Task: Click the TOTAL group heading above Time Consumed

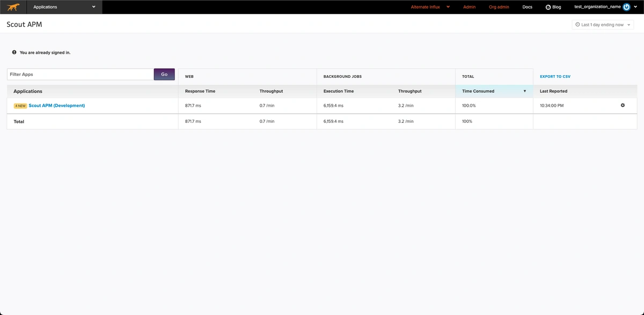Action: 468,77
